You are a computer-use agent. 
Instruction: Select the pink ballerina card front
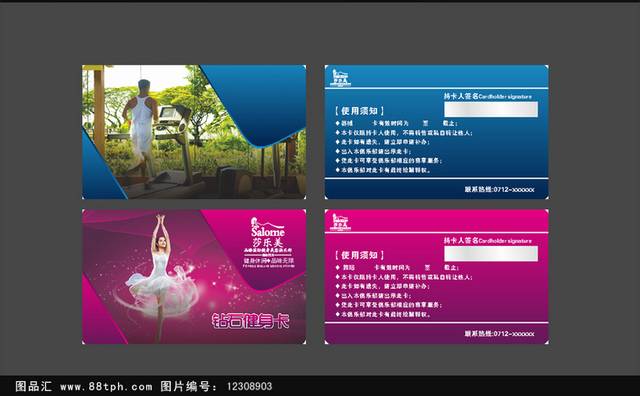[194, 276]
